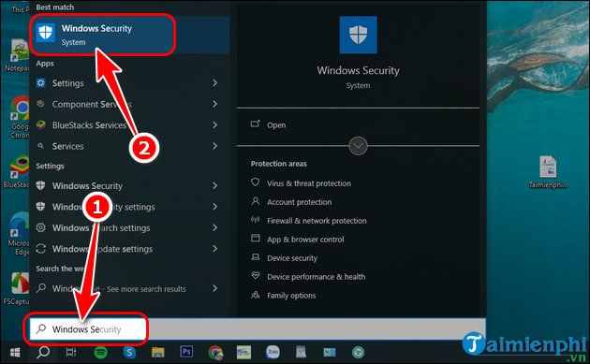Open File Explorer from the taskbar
This screenshot has height=364, width=590.
coord(158,353)
